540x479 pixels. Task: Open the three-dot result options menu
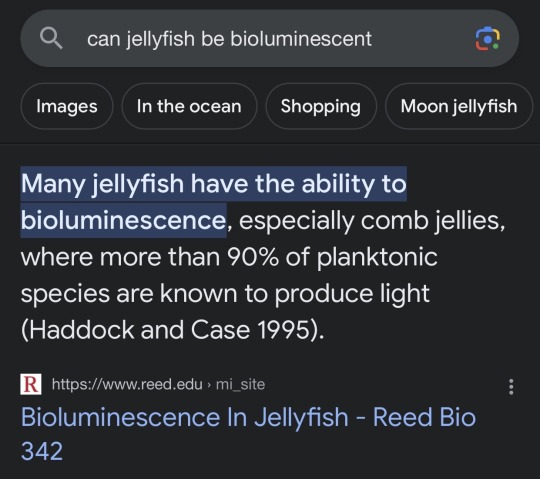tap(511, 387)
